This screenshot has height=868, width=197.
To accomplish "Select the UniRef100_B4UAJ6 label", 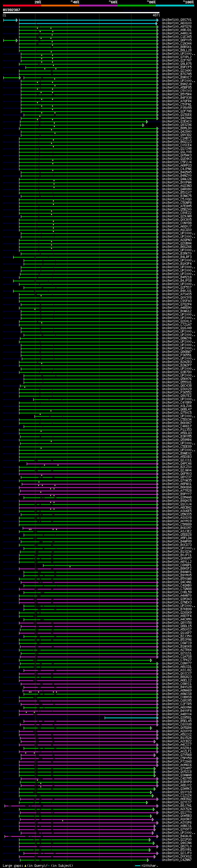I will point(177,836).
